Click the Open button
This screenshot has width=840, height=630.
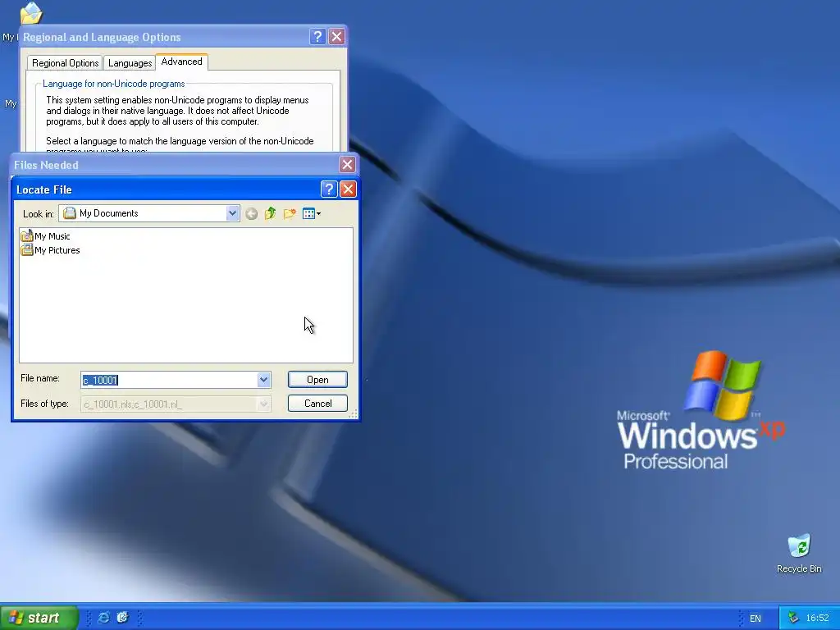317,380
